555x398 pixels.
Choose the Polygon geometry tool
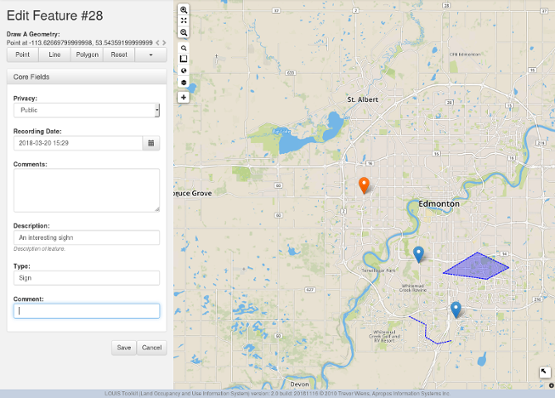(x=87, y=55)
